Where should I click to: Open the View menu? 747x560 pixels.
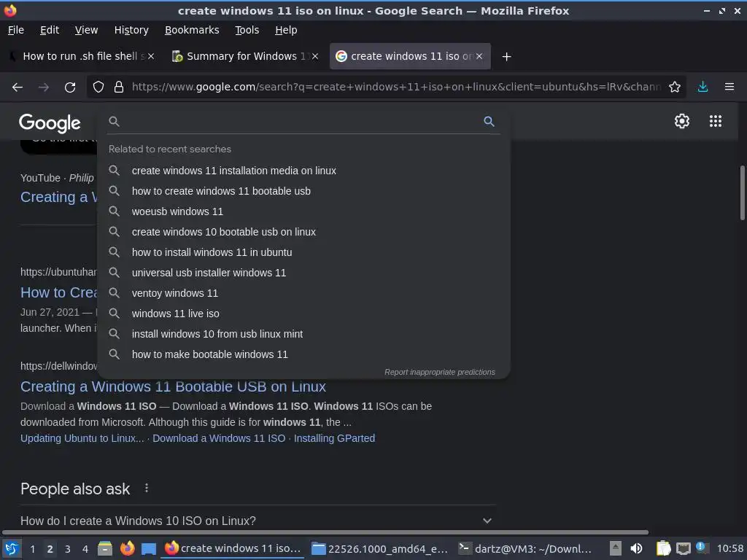click(x=86, y=30)
